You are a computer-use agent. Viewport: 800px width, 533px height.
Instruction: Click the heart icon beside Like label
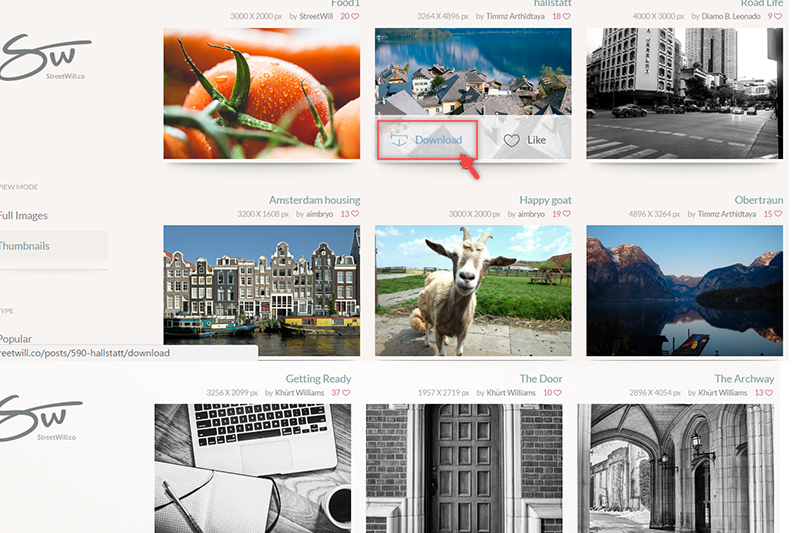click(x=511, y=140)
